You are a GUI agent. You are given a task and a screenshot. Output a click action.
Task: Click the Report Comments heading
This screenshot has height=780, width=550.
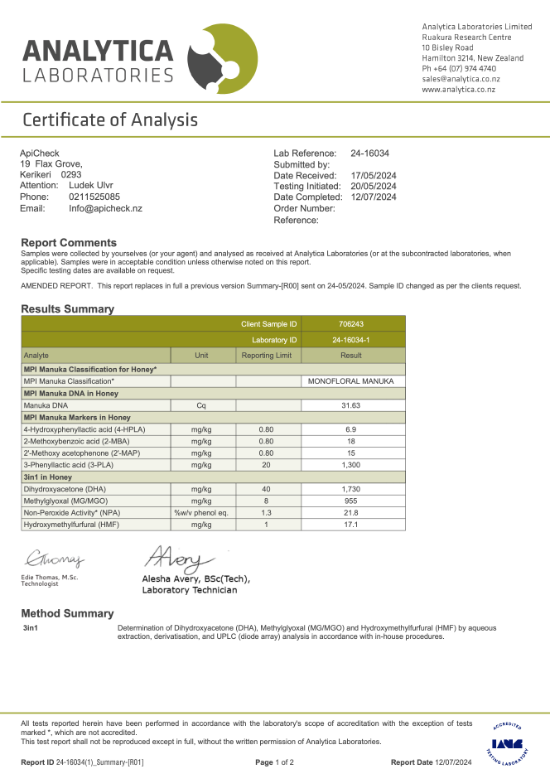pyautogui.click(x=69, y=243)
